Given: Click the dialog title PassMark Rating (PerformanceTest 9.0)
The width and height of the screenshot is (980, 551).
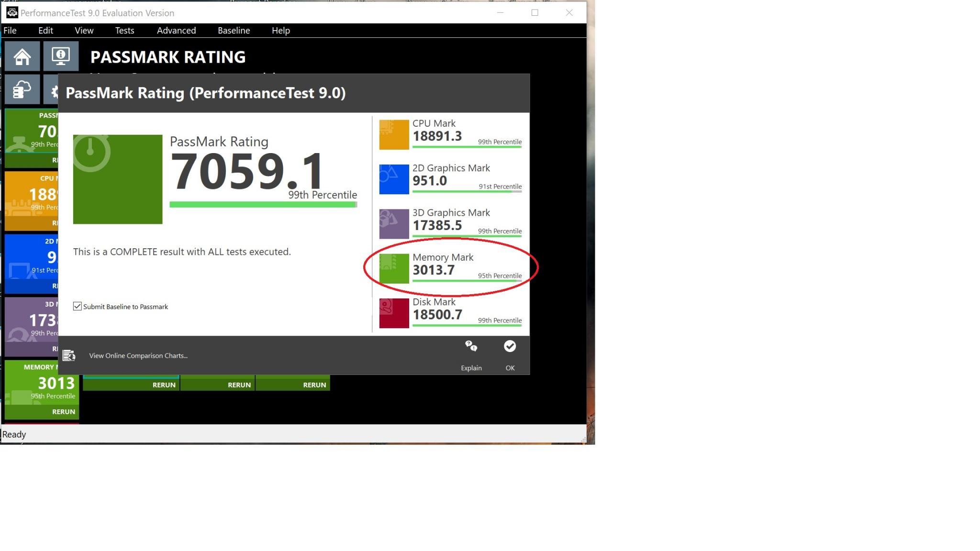Looking at the screenshot, I should click(206, 93).
